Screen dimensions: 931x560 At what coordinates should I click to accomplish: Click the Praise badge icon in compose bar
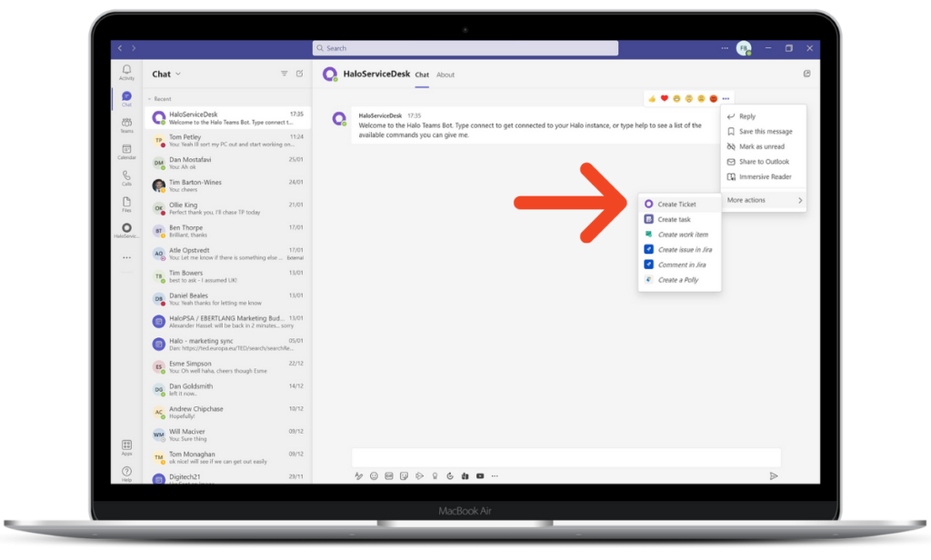(x=435, y=475)
